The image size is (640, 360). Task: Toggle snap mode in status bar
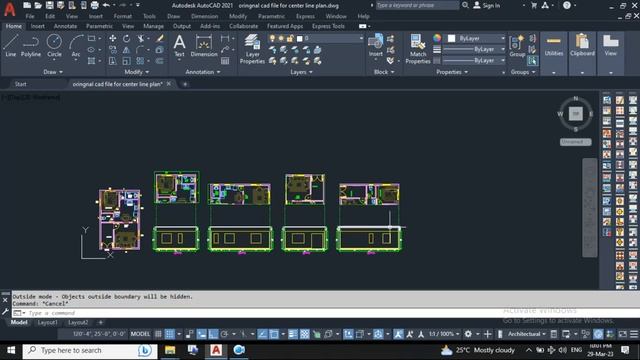coord(169,334)
